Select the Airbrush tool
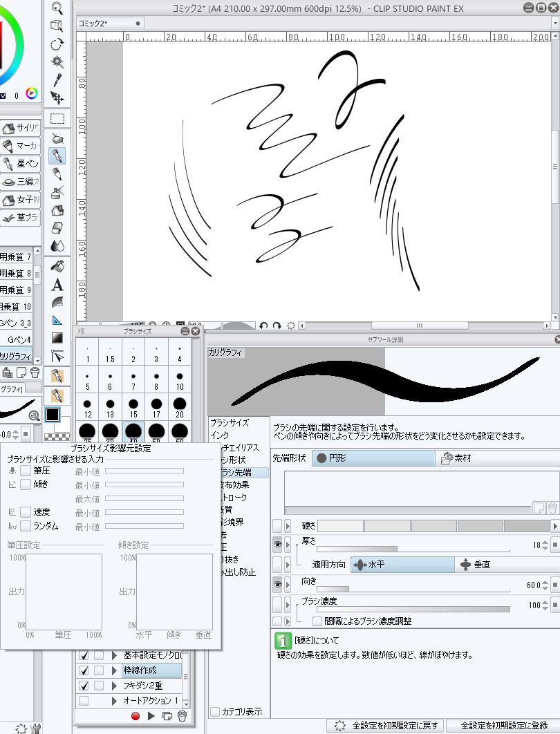The image size is (560, 734). point(57,192)
